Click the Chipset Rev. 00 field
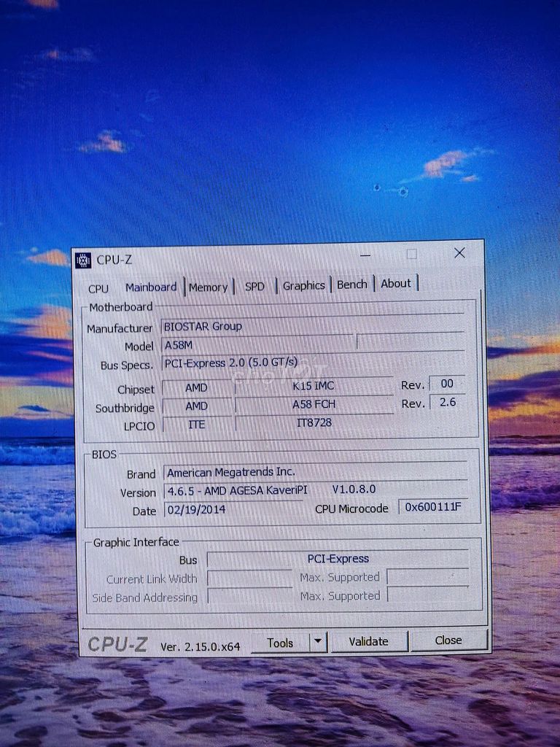 (447, 384)
